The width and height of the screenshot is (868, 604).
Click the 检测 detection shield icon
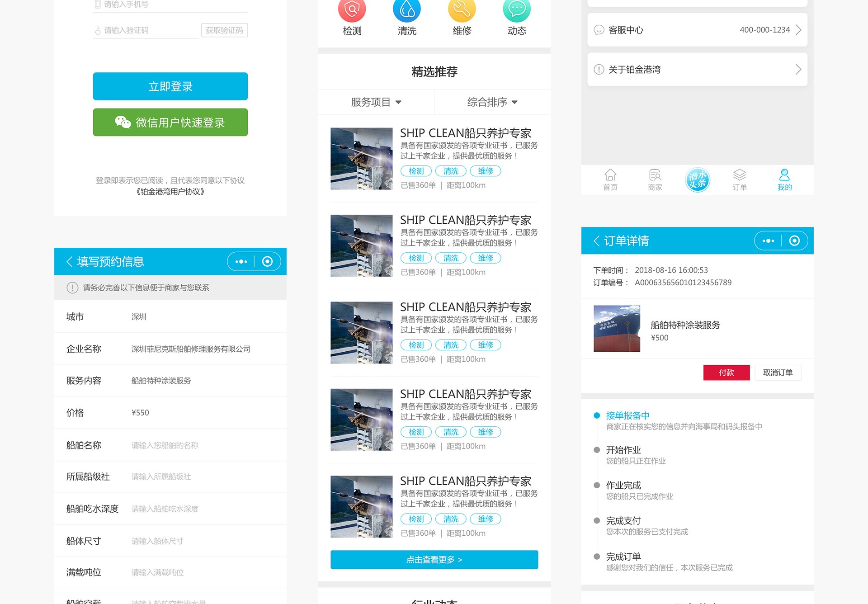click(x=352, y=10)
